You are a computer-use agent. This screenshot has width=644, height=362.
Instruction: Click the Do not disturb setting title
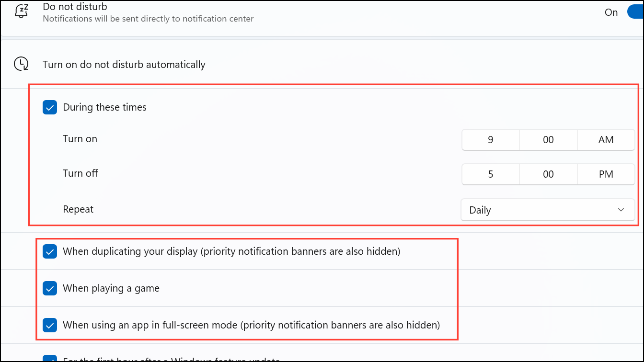[75, 7]
